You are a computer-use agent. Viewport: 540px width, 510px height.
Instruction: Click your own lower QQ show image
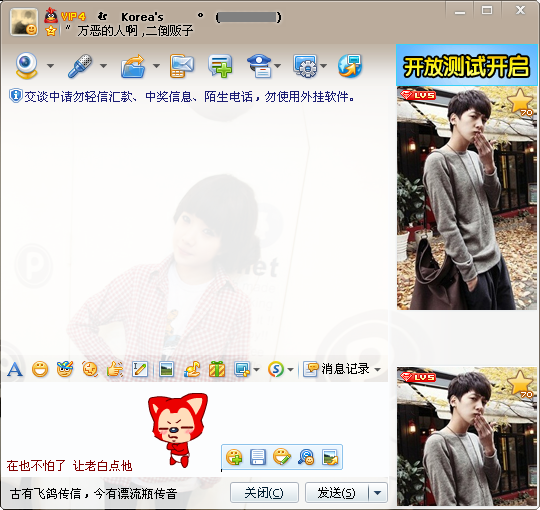(466, 437)
